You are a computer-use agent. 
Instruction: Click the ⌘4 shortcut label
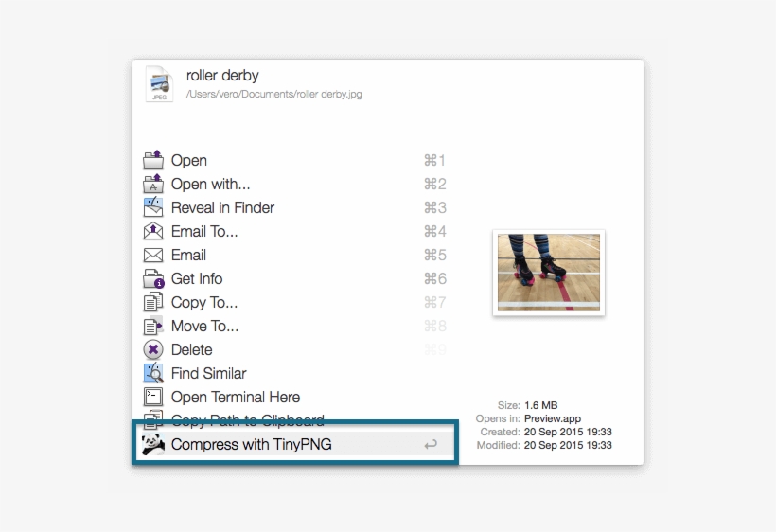[434, 231]
